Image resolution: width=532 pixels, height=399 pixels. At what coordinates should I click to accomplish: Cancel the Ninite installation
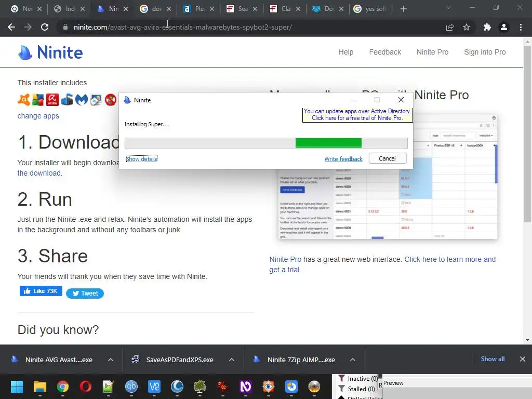[387, 158]
